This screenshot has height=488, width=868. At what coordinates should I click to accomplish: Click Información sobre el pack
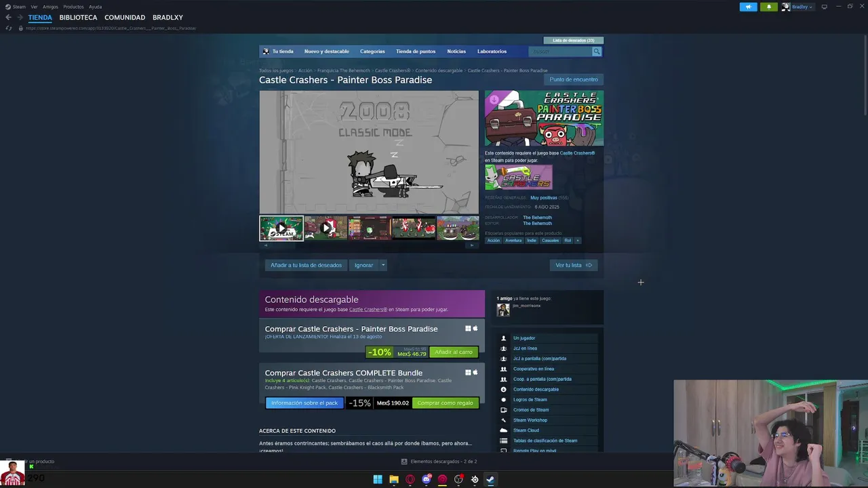304,403
